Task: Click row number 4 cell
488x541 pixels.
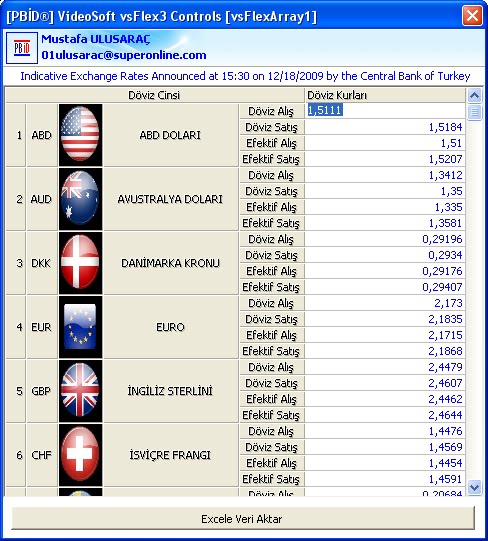Action: (x=16, y=327)
